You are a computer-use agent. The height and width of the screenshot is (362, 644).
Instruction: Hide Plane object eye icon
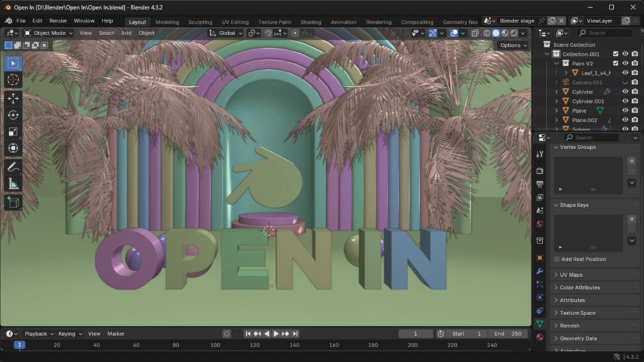click(625, 111)
